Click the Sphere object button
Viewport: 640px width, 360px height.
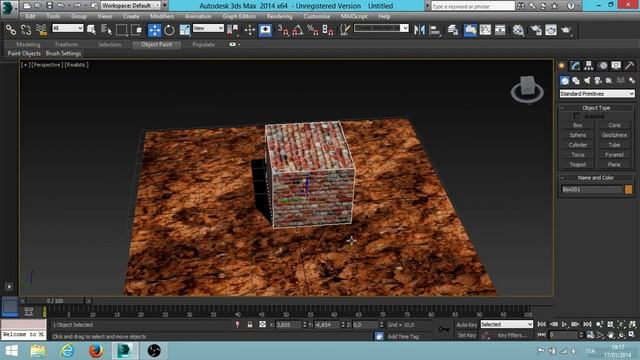(x=578, y=135)
